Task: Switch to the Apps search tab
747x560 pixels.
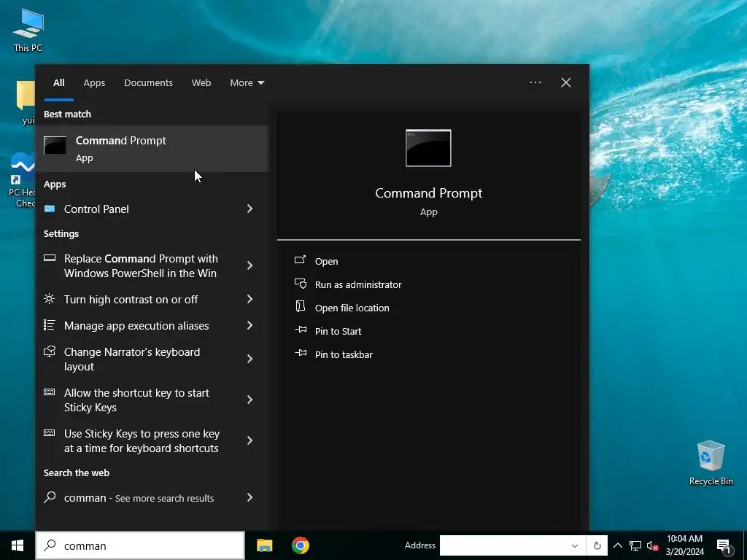Action: pyautogui.click(x=94, y=82)
